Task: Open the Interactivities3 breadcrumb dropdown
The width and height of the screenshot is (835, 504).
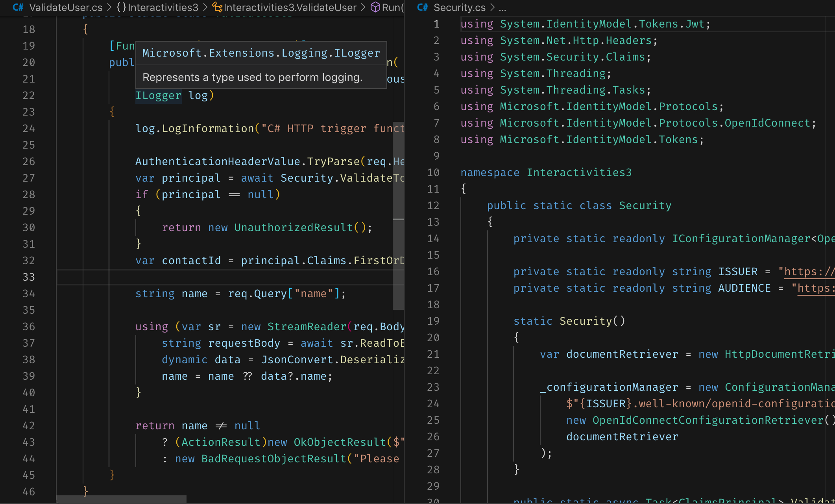Action: pyautogui.click(x=163, y=7)
